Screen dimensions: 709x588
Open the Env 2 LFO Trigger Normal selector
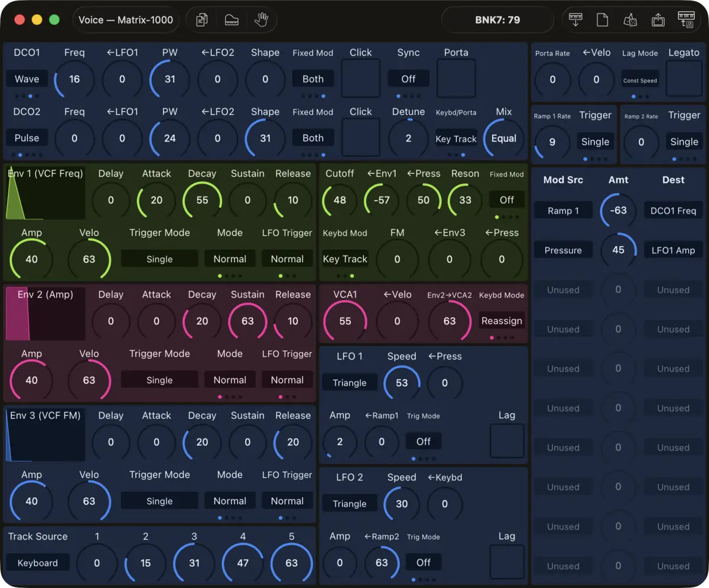click(287, 380)
